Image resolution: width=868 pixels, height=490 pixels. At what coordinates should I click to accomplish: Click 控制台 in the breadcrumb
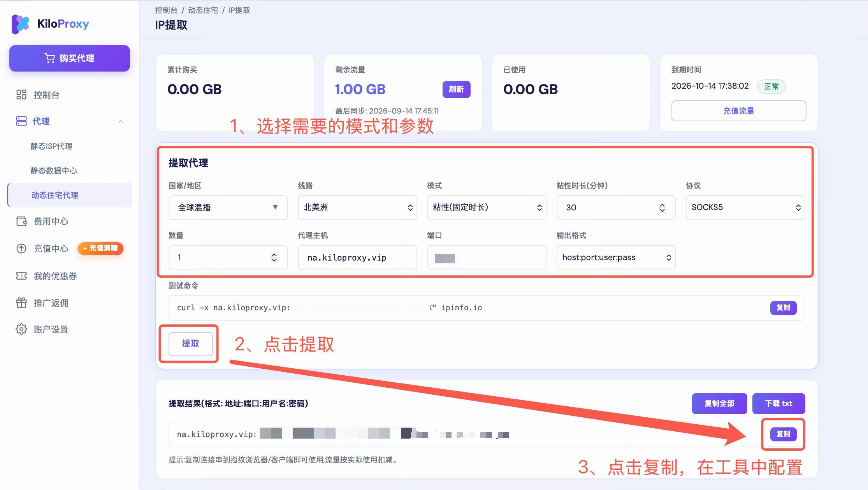tap(166, 10)
